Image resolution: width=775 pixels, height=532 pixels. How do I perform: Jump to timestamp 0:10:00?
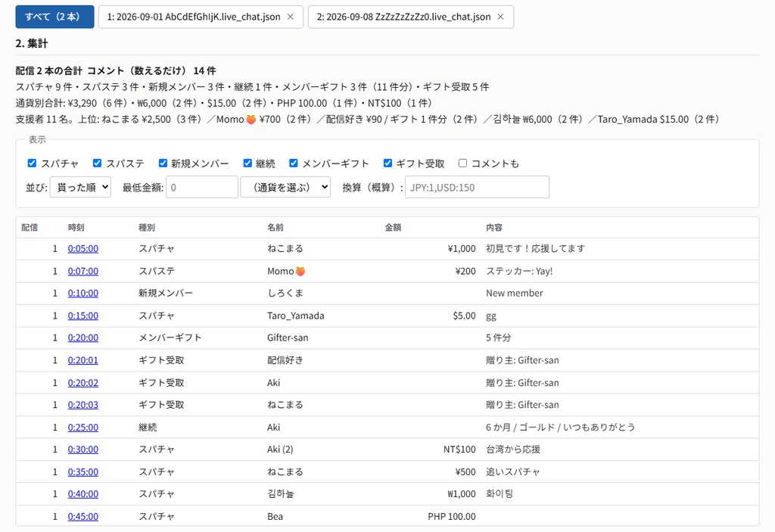(83, 293)
